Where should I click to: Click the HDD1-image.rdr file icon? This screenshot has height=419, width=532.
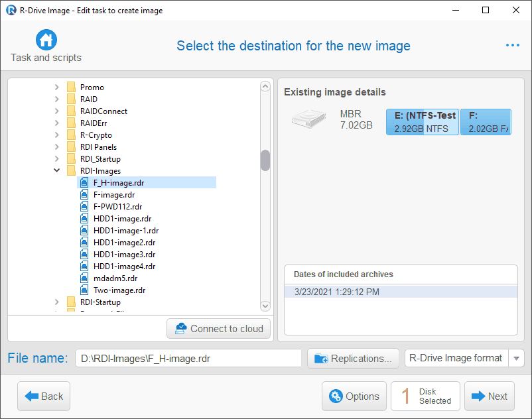84,219
